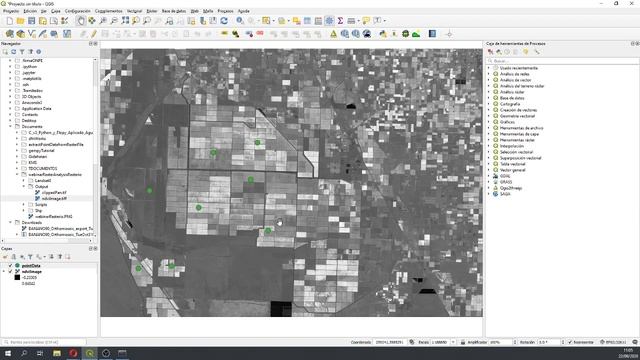
Task: Click the Zoom Full extent icon
Action: pos(125,21)
